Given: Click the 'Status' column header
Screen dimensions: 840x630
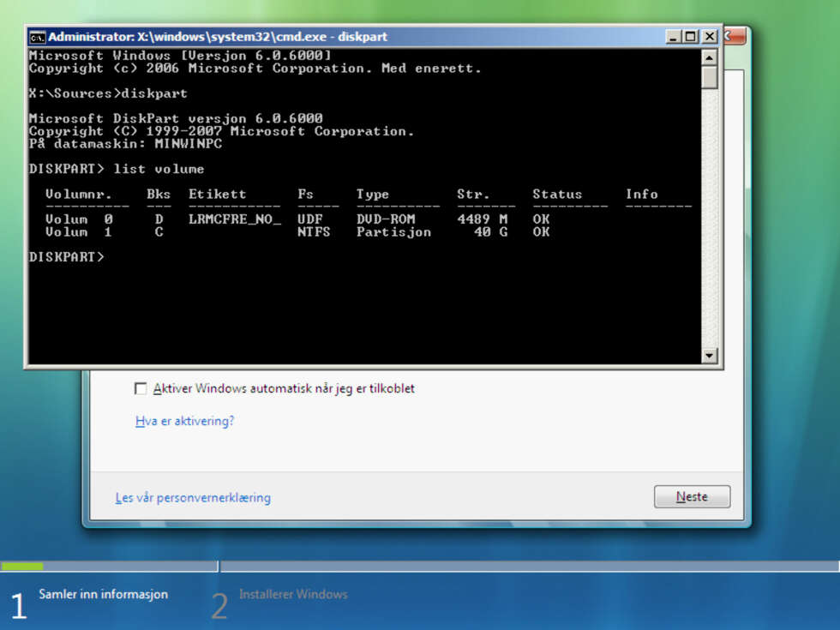Looking at the screenshot, I should (557, 194).
